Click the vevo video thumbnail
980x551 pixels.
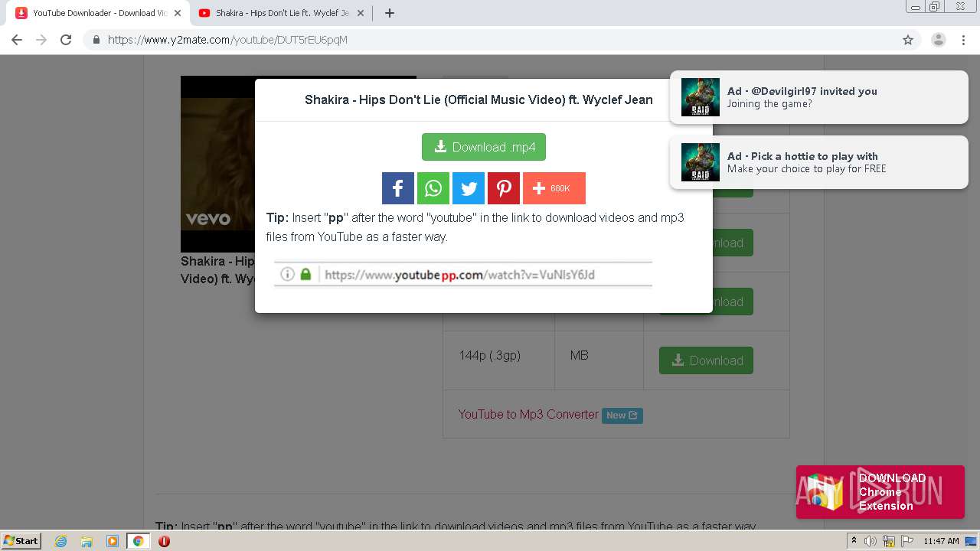point(217,164)
